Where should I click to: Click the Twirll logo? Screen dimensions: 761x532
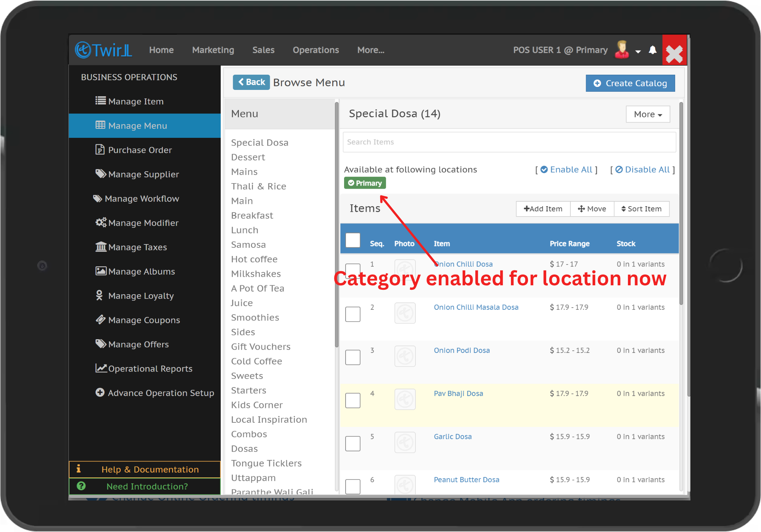coord(104,50)
